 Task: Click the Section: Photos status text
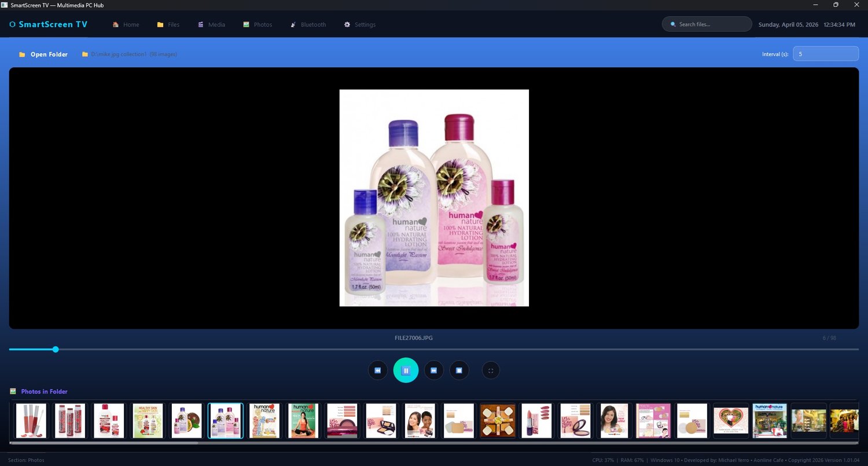[x=26, y=460]
